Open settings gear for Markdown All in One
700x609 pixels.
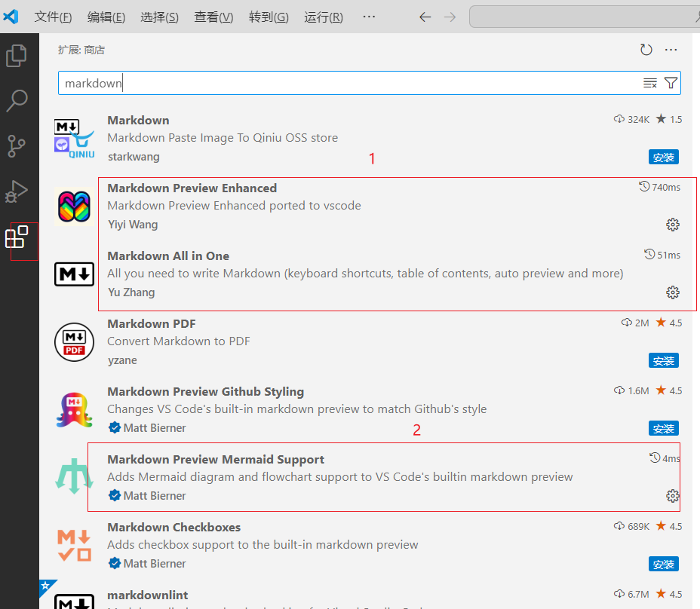(x=672, y=292)
